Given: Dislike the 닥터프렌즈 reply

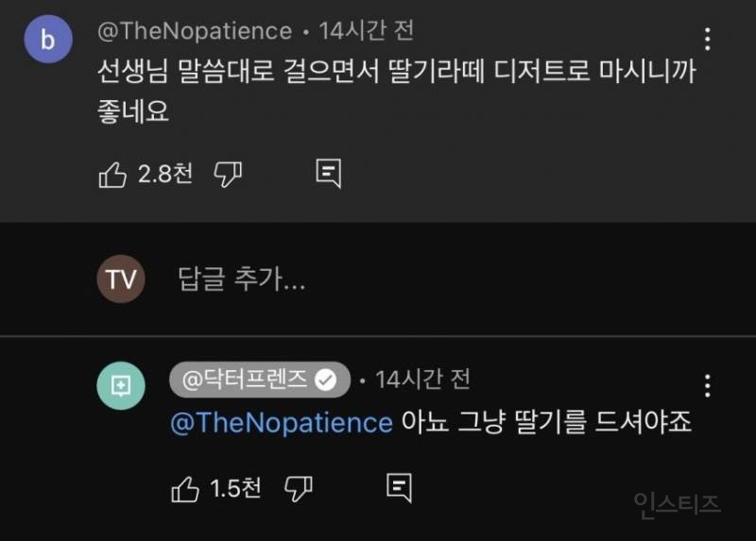Looking at the screenshot, I should click(300, 488).
